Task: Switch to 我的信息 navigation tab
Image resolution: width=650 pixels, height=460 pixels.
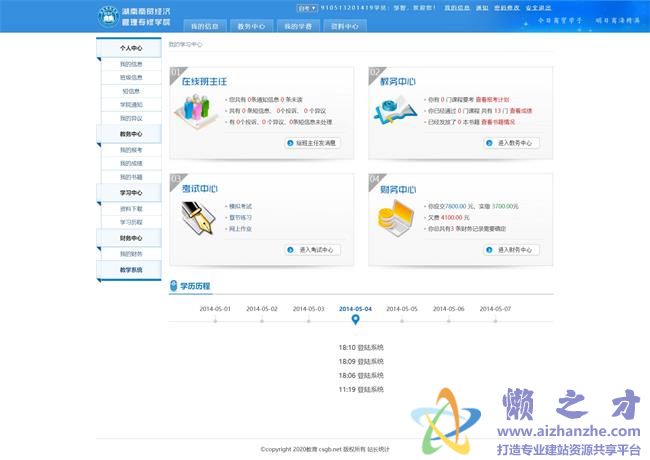Action: tap(205, 26)
